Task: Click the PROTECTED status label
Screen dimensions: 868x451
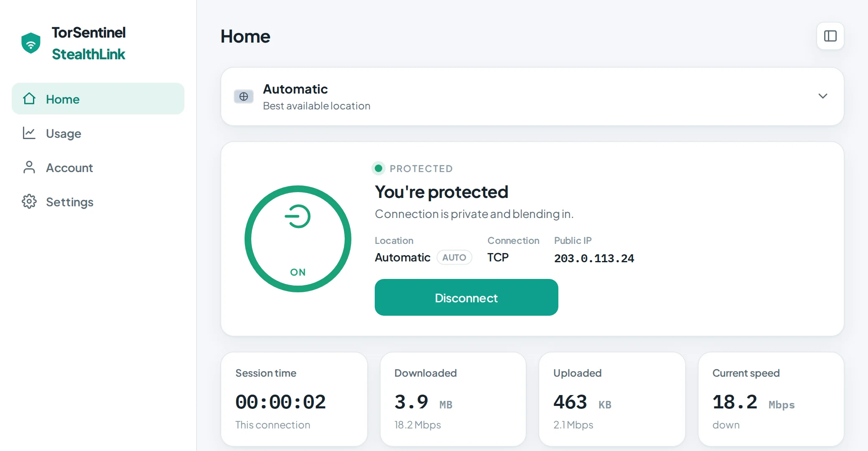Action: tap(421, 169)
